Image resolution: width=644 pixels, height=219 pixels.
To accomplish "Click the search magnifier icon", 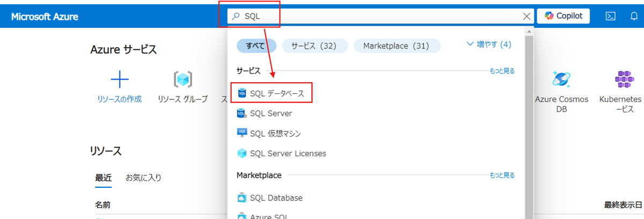I will tap(236, 16).
